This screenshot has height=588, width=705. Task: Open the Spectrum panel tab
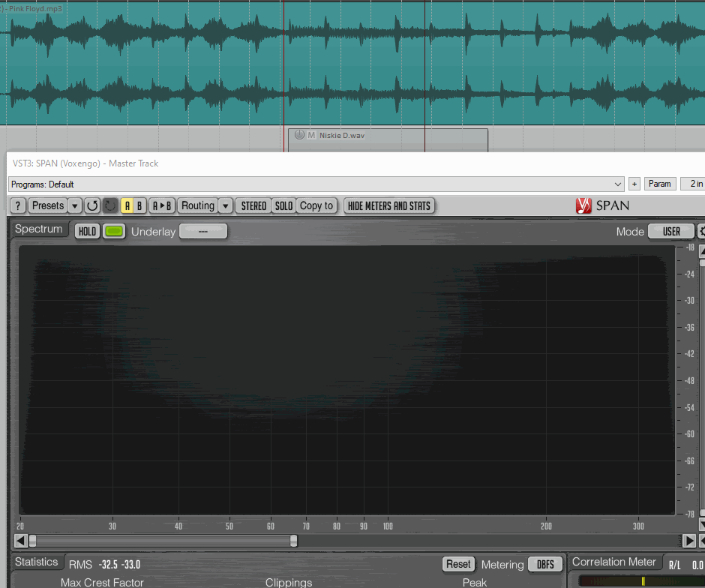point(38,229)
